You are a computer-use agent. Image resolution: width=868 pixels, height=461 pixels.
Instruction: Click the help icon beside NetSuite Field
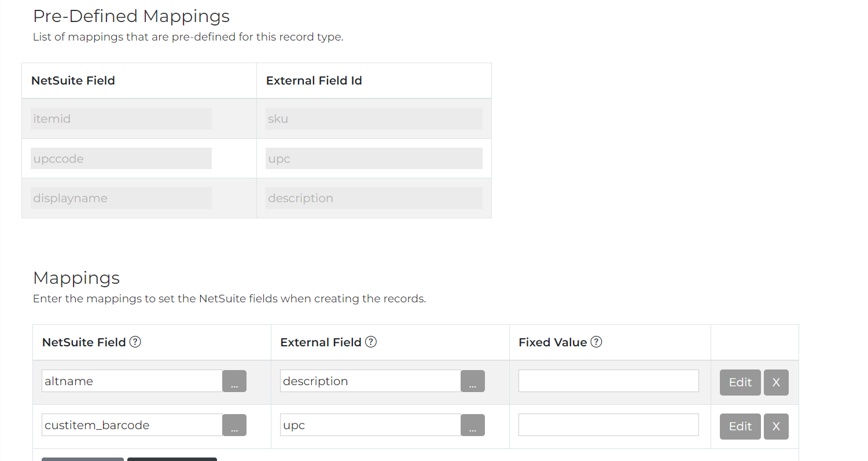coord(135,342)
